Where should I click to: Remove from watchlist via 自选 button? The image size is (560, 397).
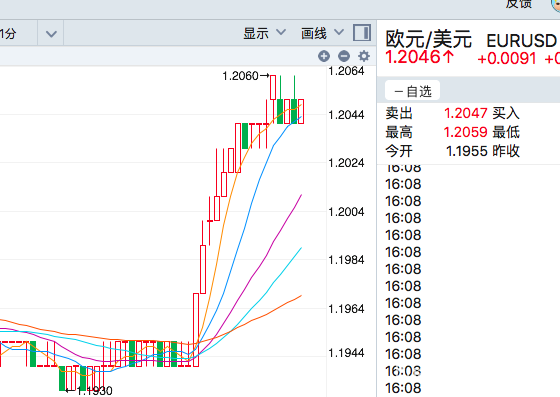tap(412, 91)
